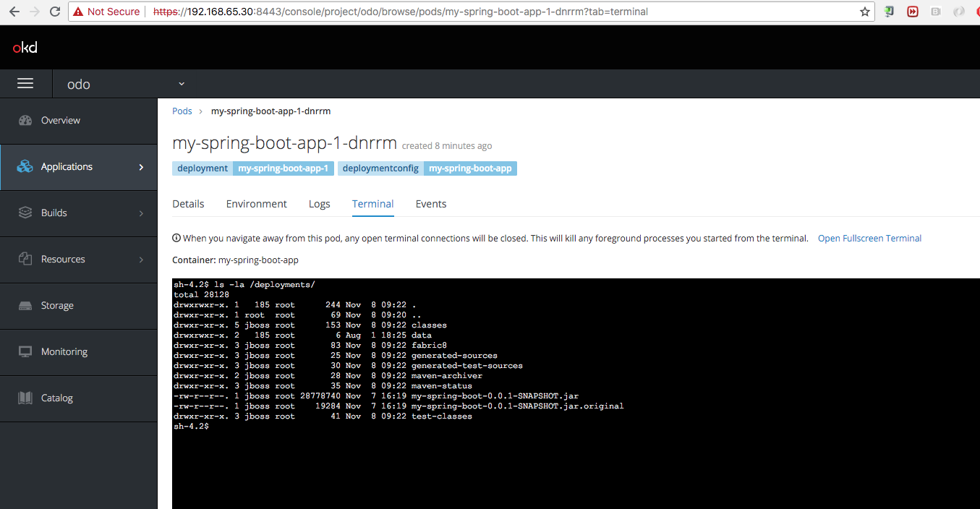Focus the terminal at sh-4.2$ prompt

[x=192, y=427]
